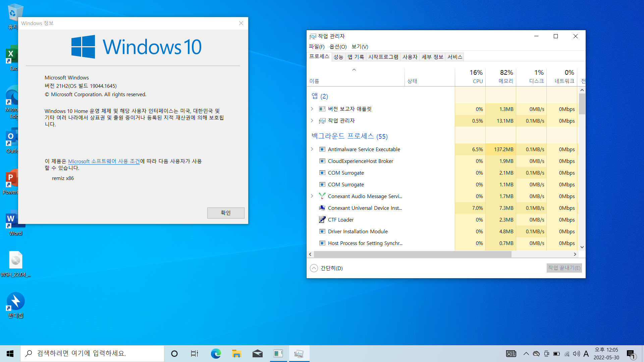The width and height of the screenshot is (644, 362).
Task: Show hidden system tray icons
Action: tap(526, 354)
